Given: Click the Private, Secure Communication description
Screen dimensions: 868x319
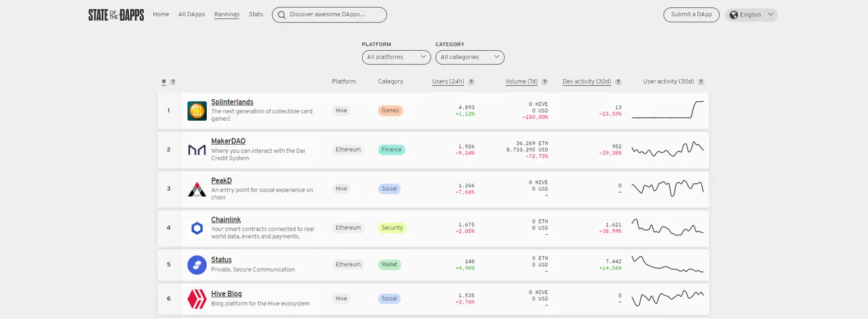Looking at the screenshot, I should pyautogui.click(x=253, y=269).
